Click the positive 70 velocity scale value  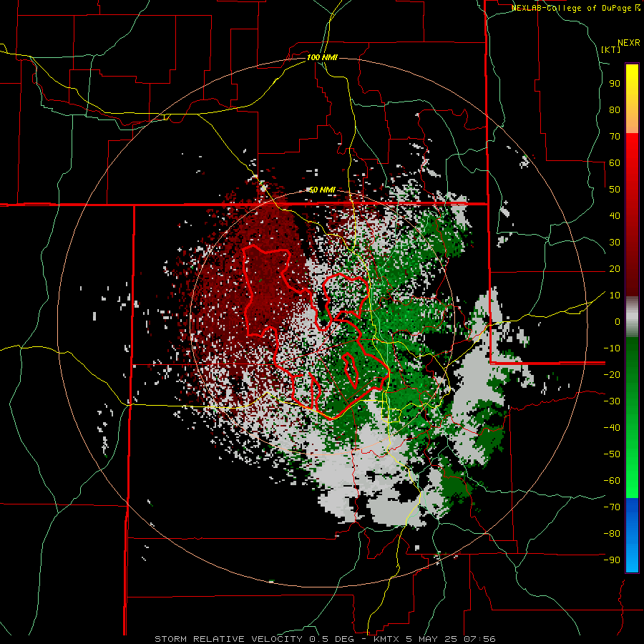[x=615, y=137]
